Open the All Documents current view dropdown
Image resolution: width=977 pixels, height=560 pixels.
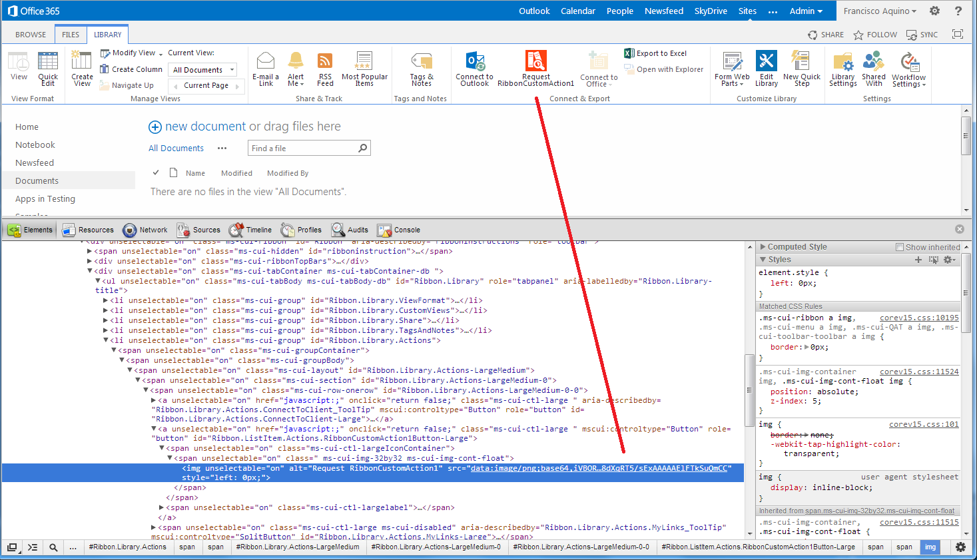(x=203, y=70)
